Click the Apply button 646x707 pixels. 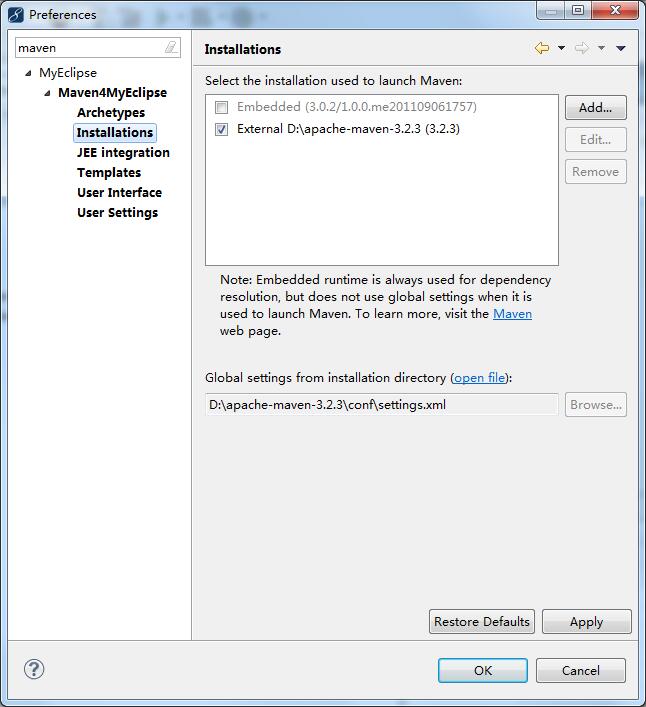tap(586, 621)
